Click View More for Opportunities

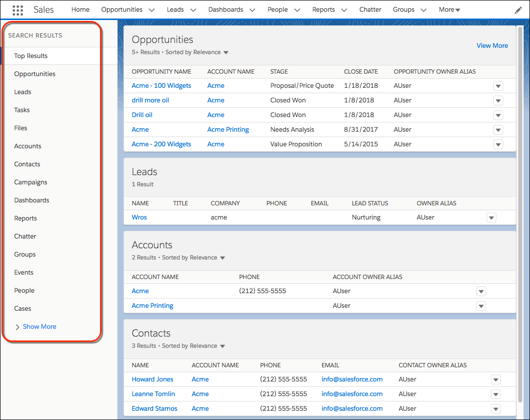tap(492, 46)
